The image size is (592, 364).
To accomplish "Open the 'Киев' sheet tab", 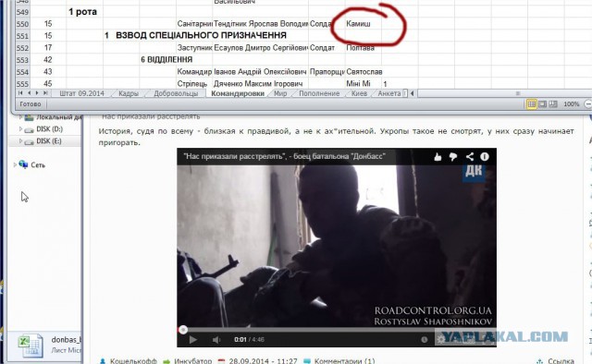I will pyautogui.click(x=359, y=93).
